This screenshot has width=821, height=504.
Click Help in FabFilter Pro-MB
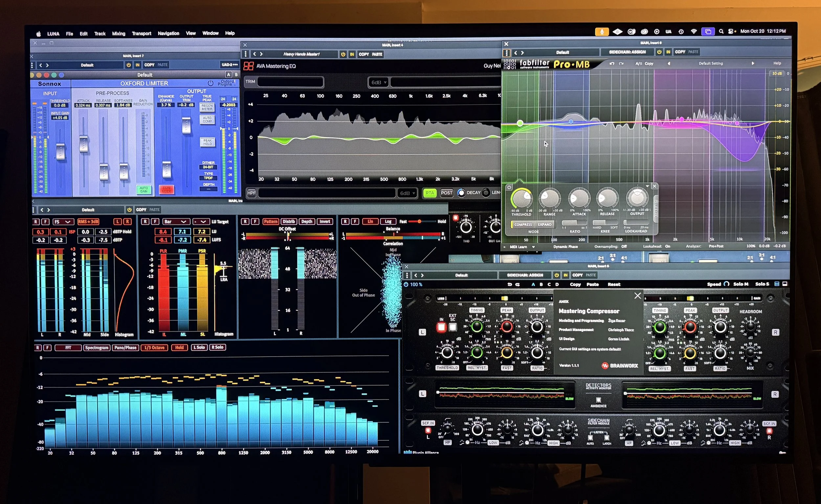[x=777, y=63]
